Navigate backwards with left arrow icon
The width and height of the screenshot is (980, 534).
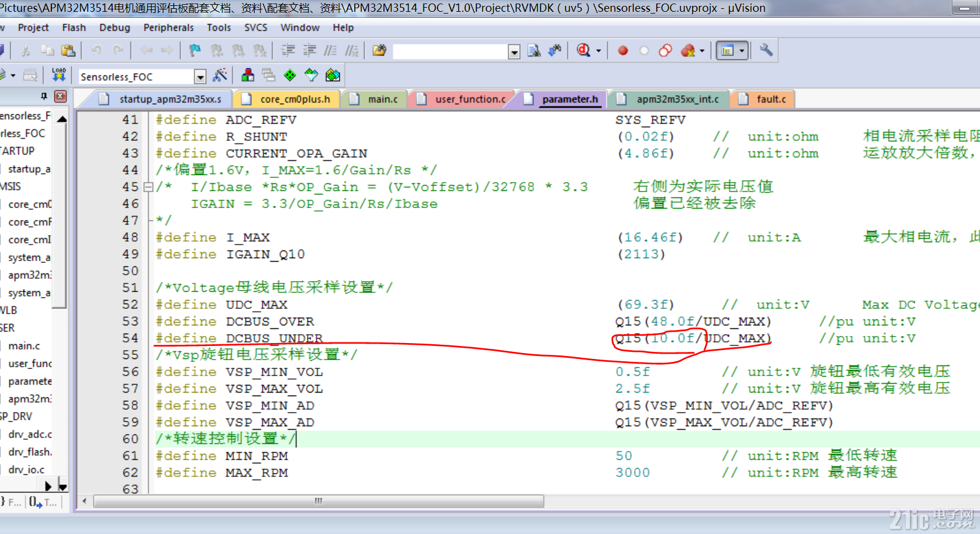coord(146,51)
